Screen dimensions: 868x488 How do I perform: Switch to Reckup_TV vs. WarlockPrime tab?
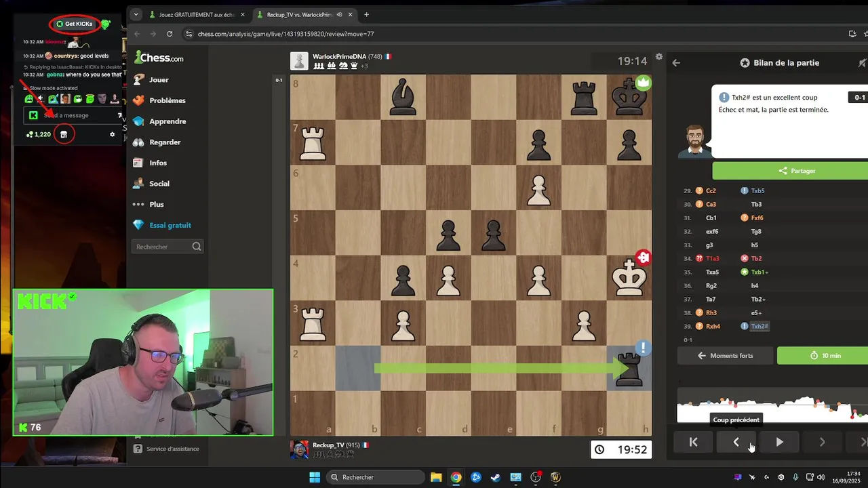coord(298,14)
